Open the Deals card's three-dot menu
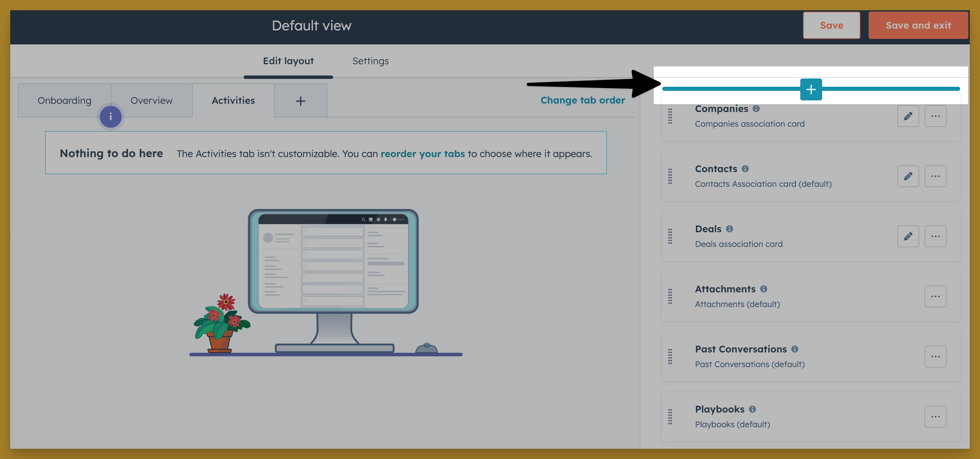The width and height of the screenshot is (980, 459). 935,236
